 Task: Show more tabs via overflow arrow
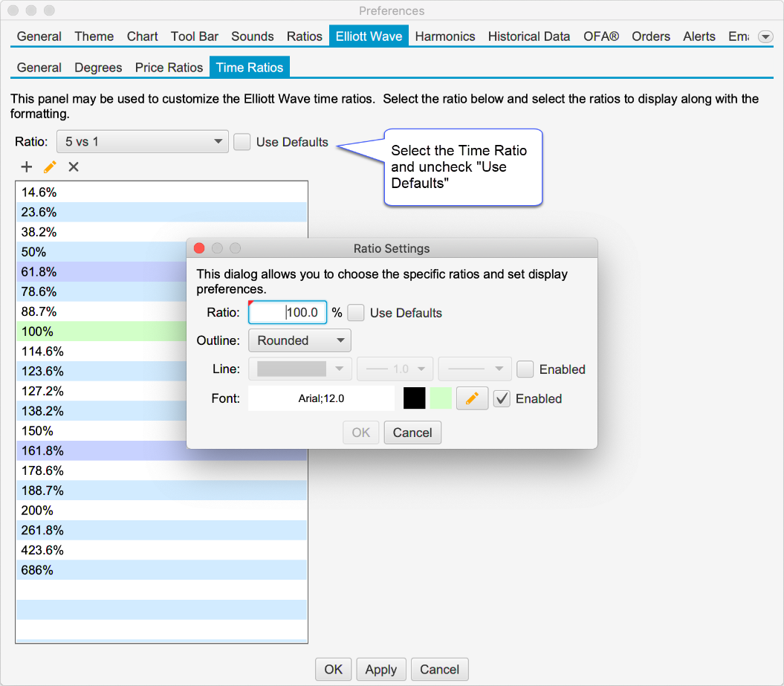pyautogui.click(x=765, y=36)
